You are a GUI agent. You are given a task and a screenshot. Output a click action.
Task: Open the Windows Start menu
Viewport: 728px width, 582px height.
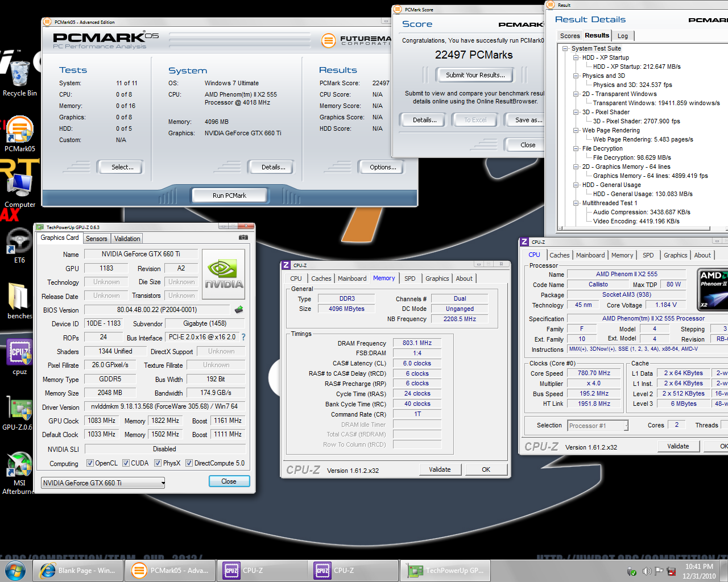[15, 570]
